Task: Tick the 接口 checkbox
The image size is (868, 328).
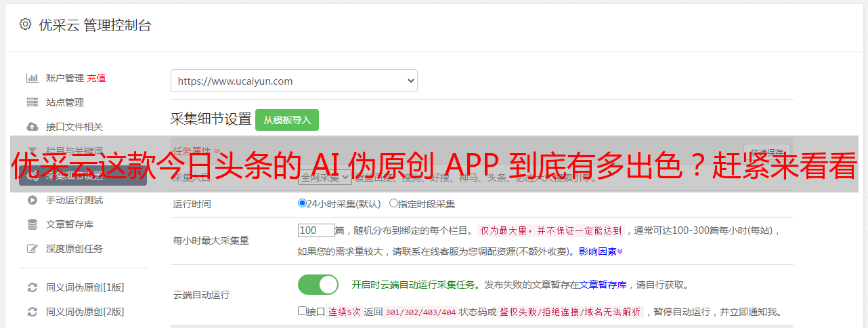Action: (302, 311)
